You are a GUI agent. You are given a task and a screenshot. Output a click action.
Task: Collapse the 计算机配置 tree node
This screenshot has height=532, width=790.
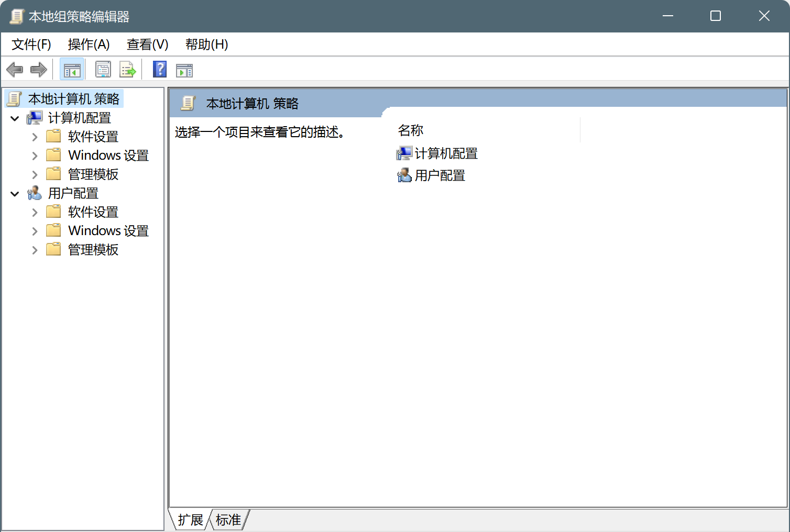15,118
